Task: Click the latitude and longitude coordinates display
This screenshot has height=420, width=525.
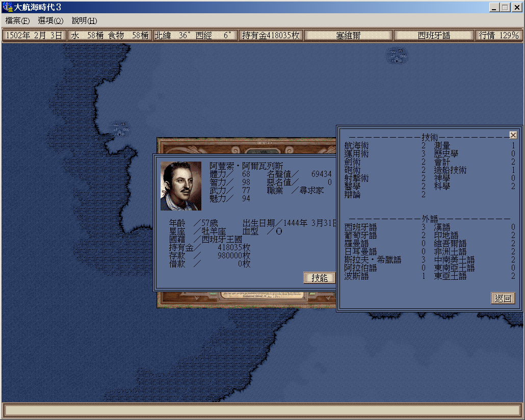Action: click(x=195, y=36)
